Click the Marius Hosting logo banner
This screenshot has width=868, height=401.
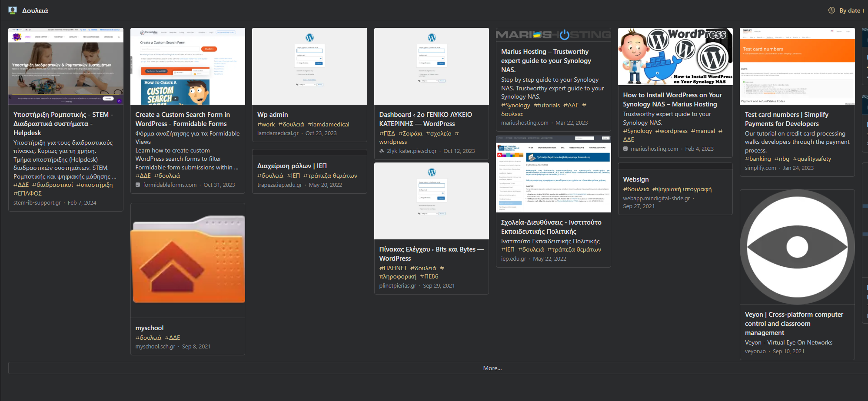tap(553, 35)
